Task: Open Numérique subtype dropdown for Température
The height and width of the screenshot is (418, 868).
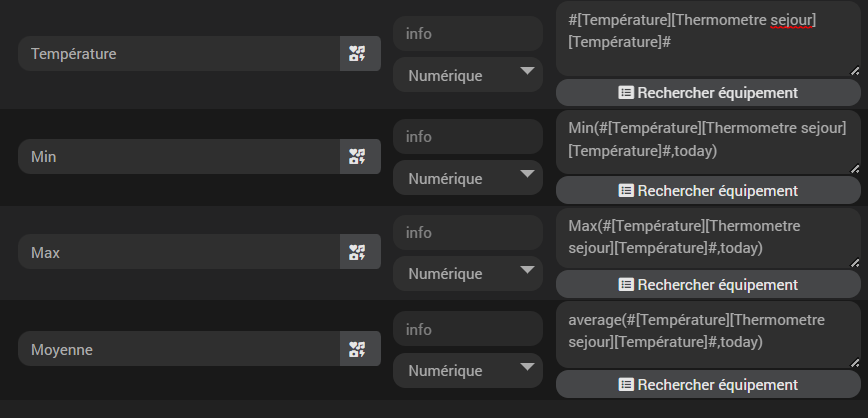Action: click(x=467, y=75)
